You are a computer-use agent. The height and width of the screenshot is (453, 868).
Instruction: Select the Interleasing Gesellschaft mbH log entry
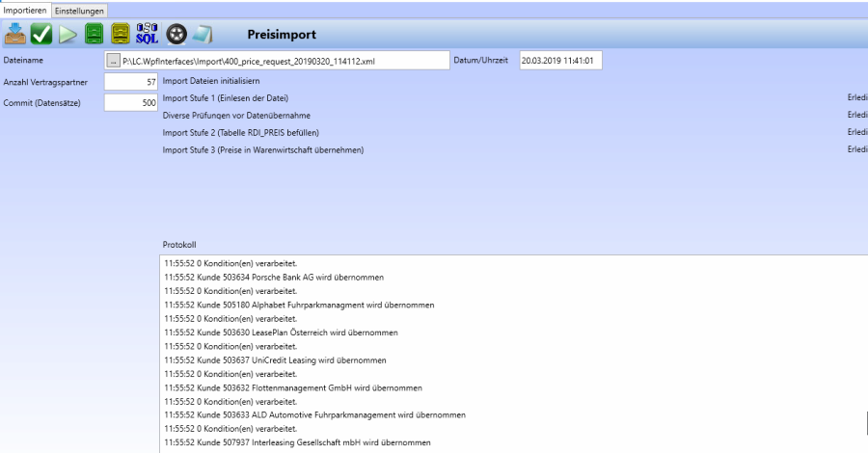[297, 442]
